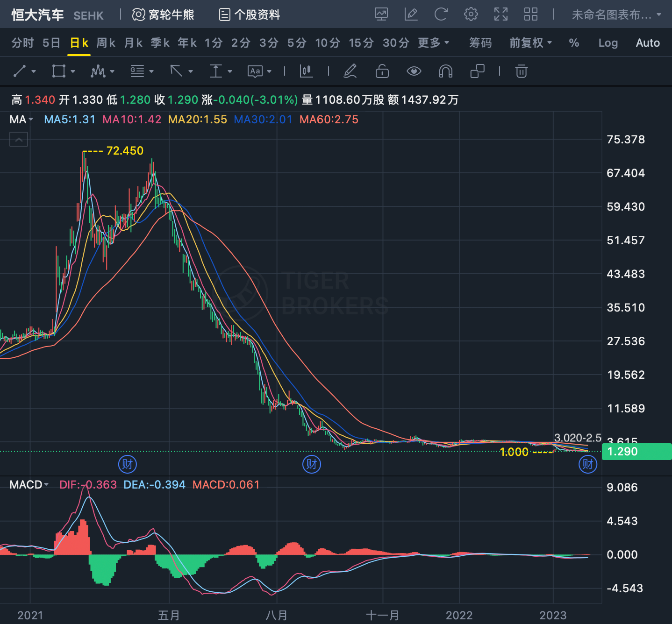Click the MA5:1.31 legend value
672x624 pixels.
(x=70, y=120)
